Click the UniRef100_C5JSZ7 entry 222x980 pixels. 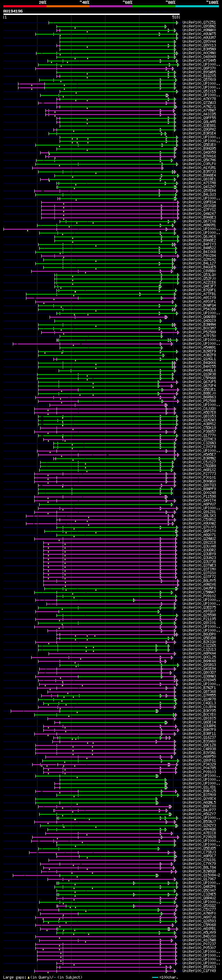tap(199, 462)
